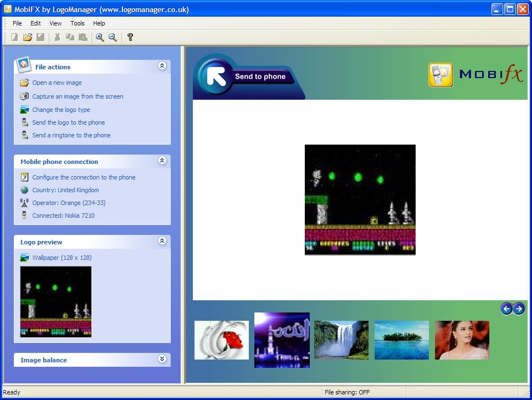Select the tropical island thumbnail
This screenshot has height=400, width=532.
click(x=402, y=340)
